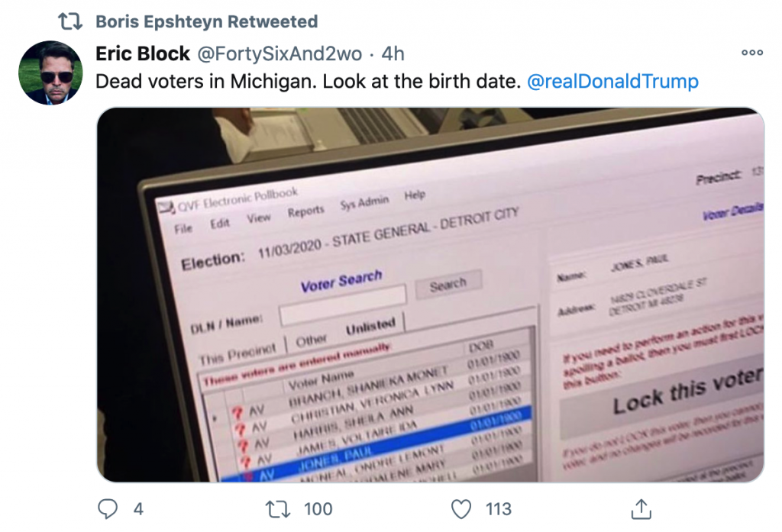Click the 4h tweet timestamp
Viewport: 782px width, 532px height.
click(393, 53)
